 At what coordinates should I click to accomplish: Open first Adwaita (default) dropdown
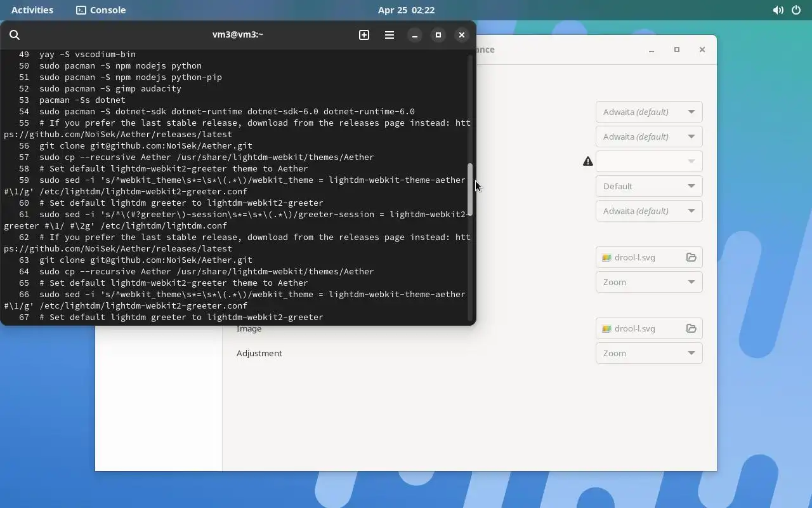tap(649, 112)
